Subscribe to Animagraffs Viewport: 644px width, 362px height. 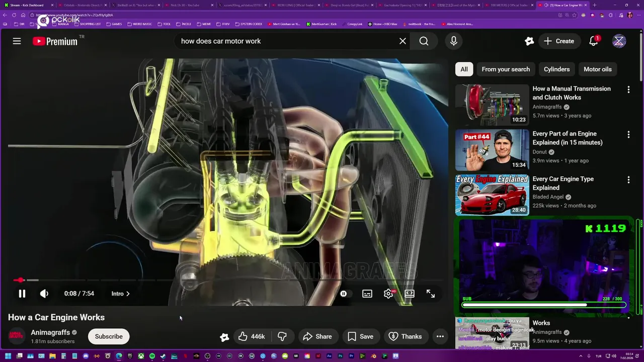(109, 336)
